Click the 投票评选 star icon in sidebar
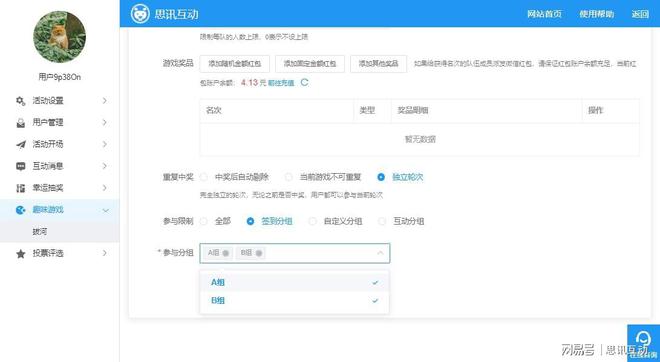 pos(20,254)
